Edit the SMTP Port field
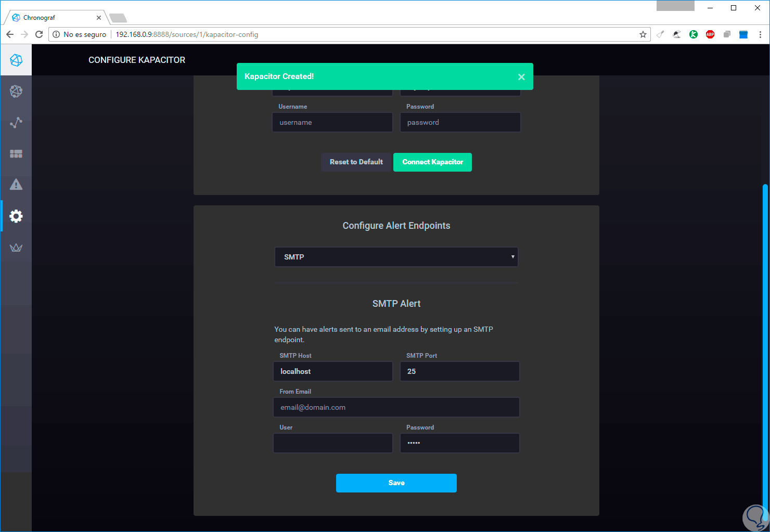The height and width of the screenshot is (532, 770). click(x=460, y=371)
